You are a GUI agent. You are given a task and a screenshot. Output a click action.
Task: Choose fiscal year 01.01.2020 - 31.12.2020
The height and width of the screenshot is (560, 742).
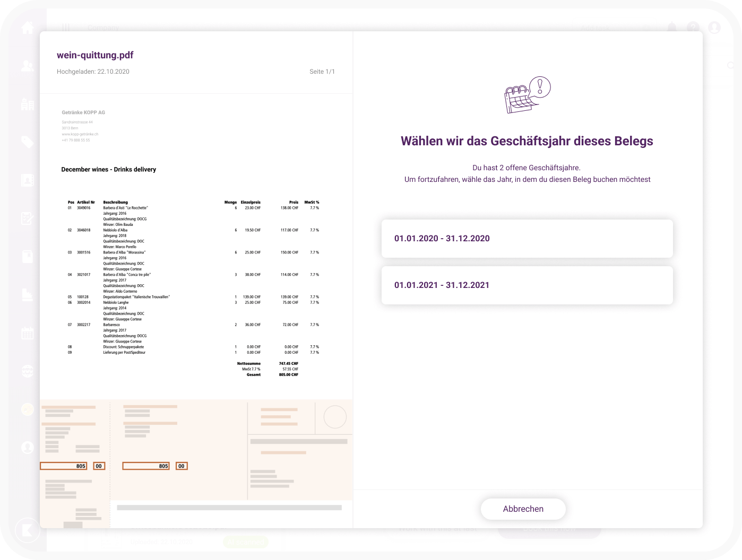(x=527, y=239)
